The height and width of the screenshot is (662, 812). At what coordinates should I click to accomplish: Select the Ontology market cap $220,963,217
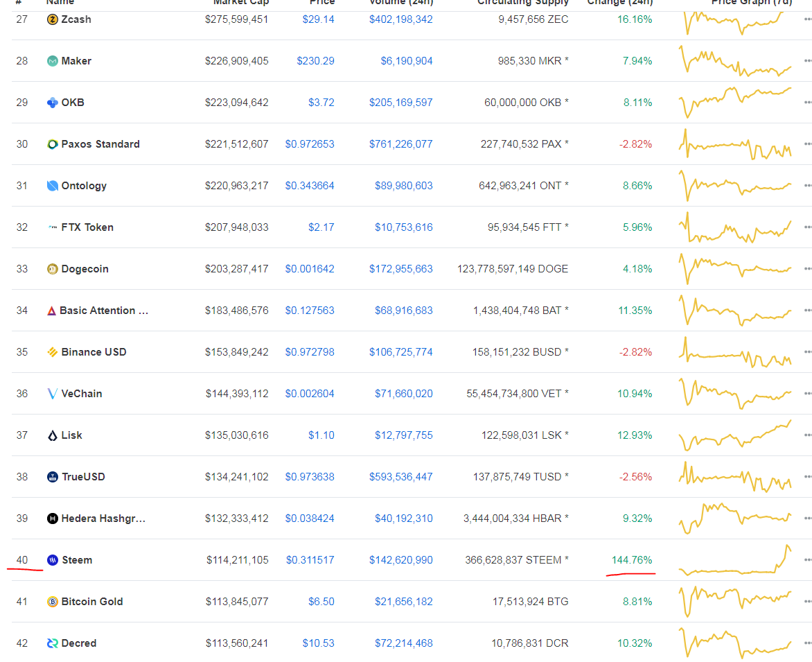coord(237,186)
